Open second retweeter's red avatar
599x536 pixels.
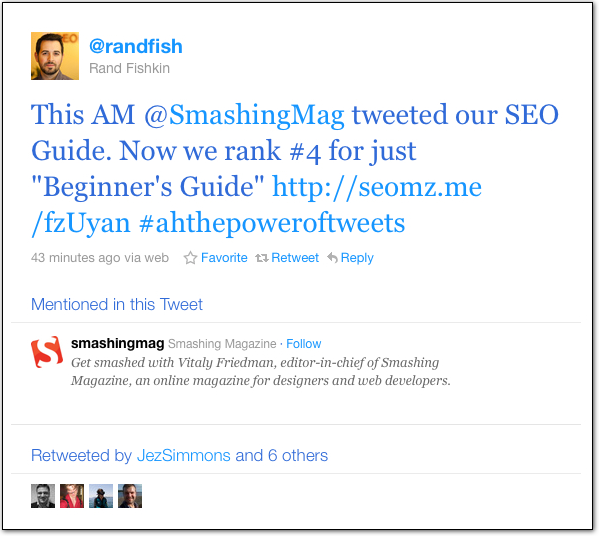tap(72, 496)
